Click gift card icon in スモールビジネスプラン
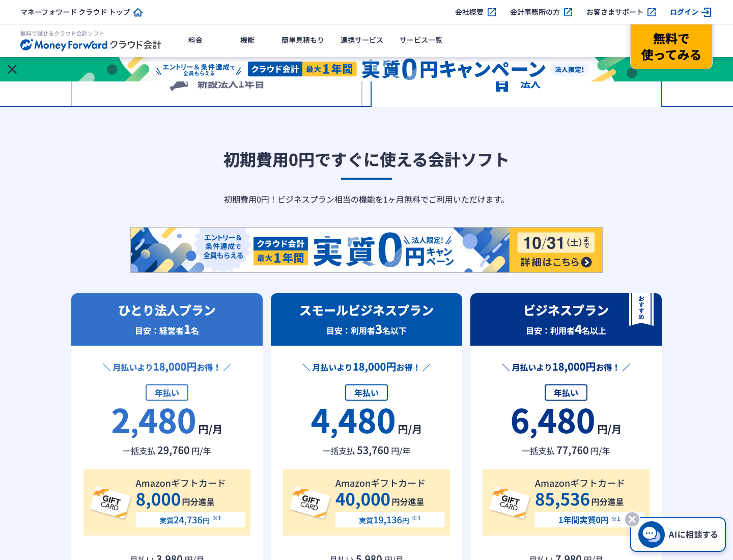Image resolution: width=733 pixels, height=560 pixels. point(310,502)
